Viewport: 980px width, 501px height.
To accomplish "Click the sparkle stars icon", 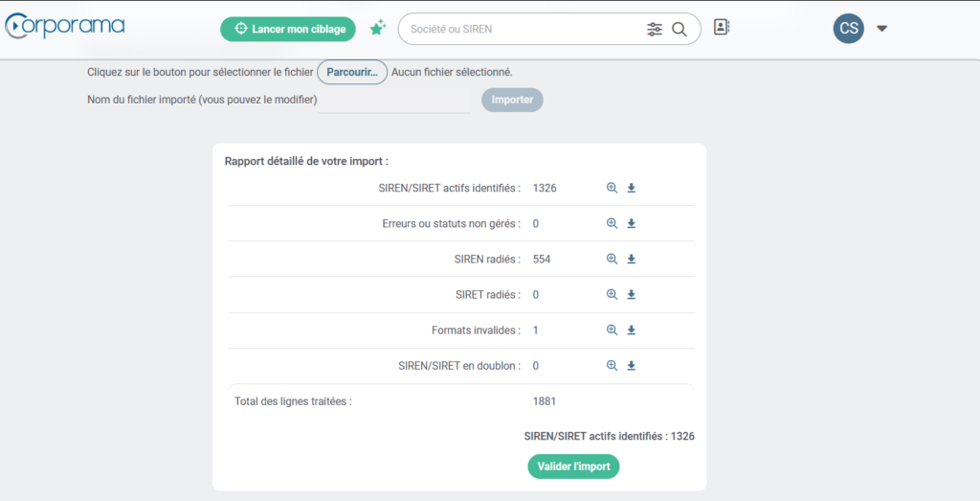I will (x=378, y=29).
